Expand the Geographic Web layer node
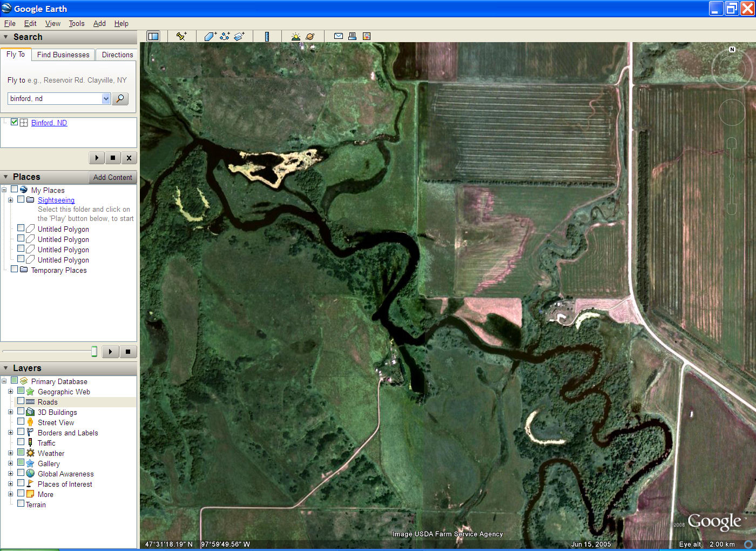The height and width of the screenshot is (551, 756). click(10, 392)
